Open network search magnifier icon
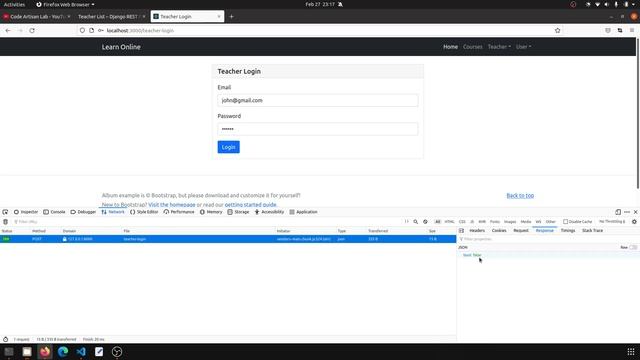 coord(416,222)
